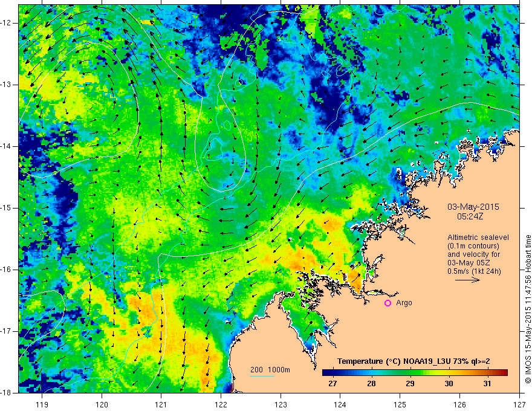Click '0.5m/s (1kt 24h)' text
The height and width of the screenshot is (411, 532).
coord(475,271)
